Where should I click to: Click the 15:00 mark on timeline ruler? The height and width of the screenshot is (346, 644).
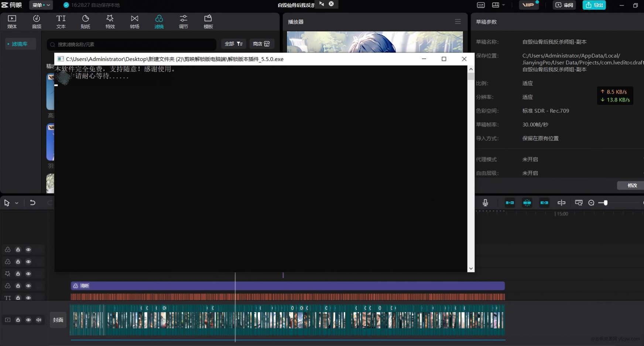(562, 214)
